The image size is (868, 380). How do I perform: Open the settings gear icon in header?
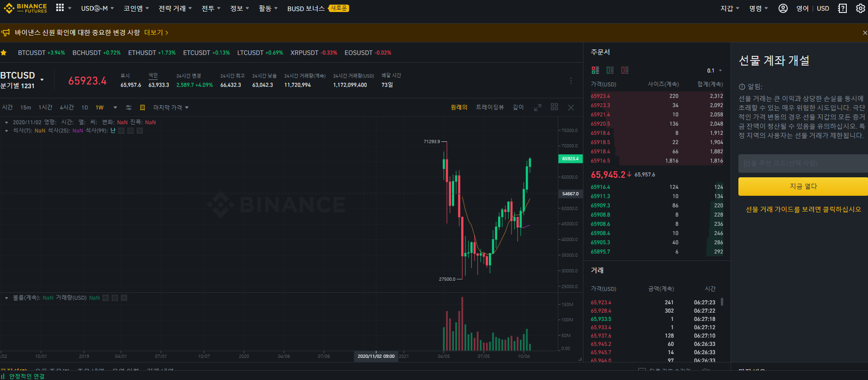(x=861, y=8)
